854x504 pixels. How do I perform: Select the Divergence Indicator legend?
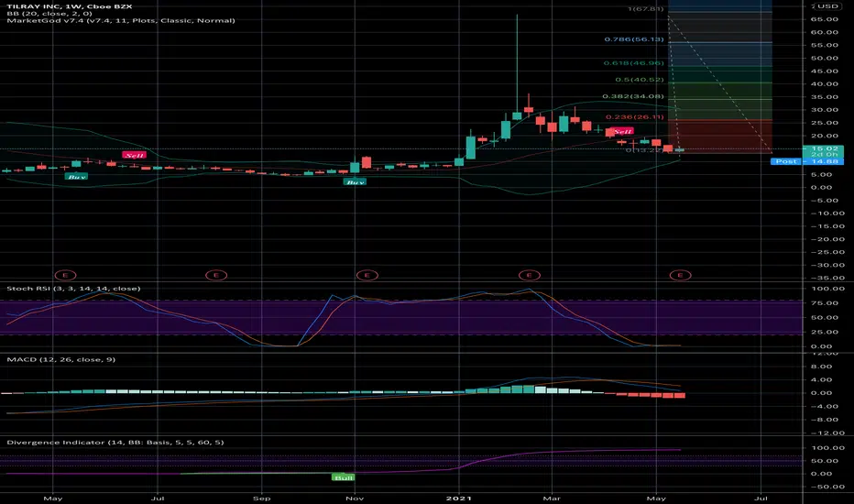pos(115,443)
